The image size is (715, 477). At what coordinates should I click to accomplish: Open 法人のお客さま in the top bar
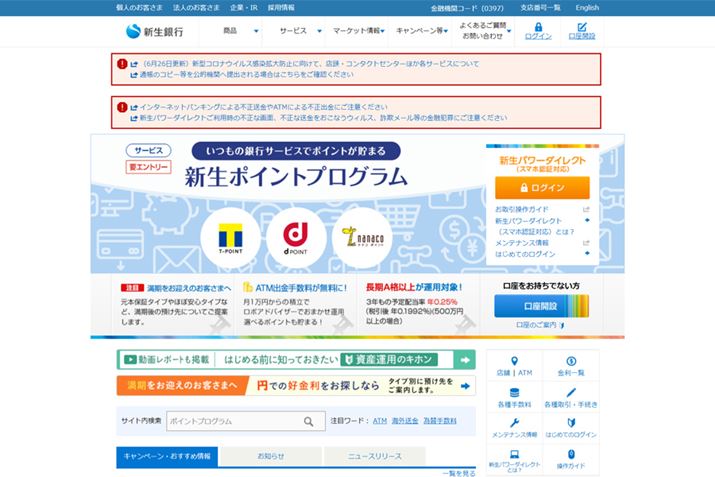[196, 8]
